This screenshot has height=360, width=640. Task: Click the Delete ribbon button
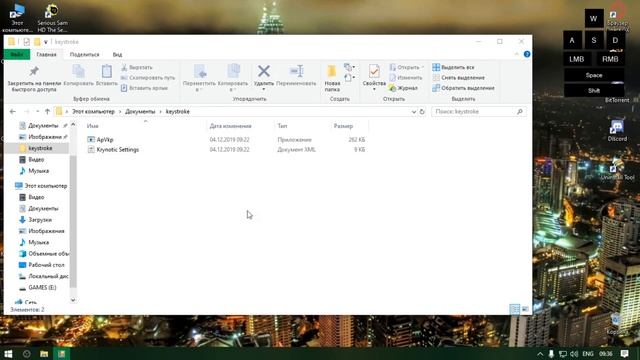(264, 77)
